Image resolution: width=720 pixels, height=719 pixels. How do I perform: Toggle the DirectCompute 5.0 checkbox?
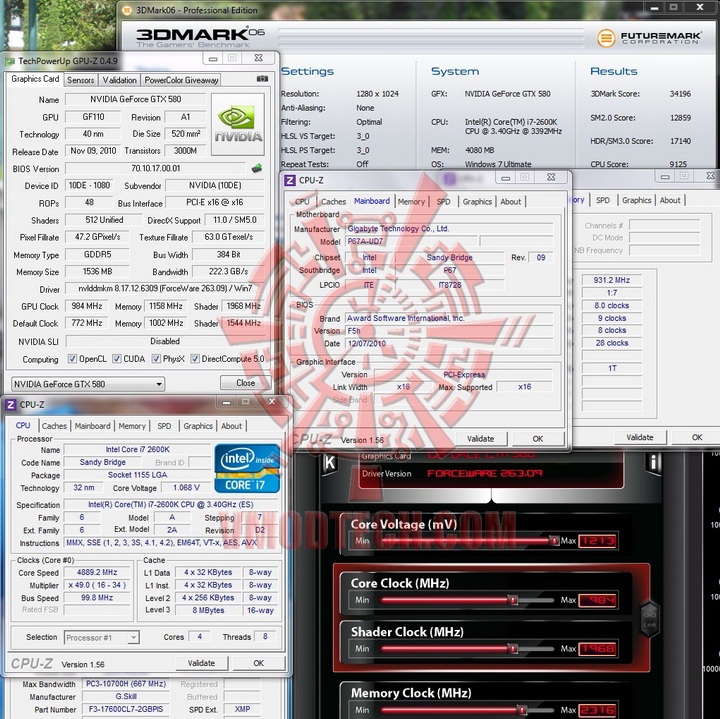[x=195, y=359]
